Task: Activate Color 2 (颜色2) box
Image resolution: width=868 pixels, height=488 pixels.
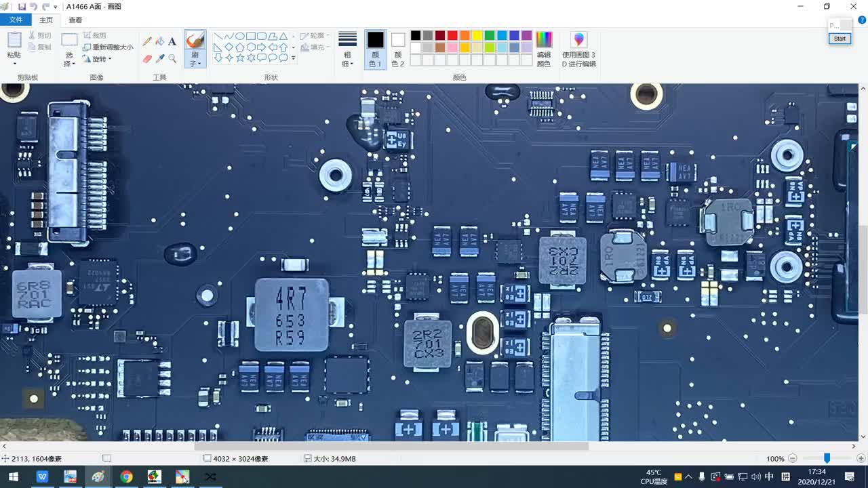Action: [398, 49]
